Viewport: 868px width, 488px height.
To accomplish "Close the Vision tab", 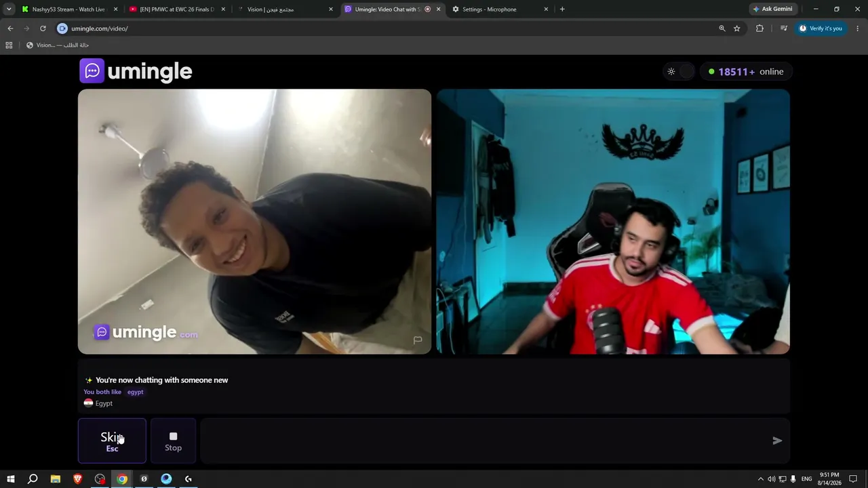I will click(331, 9).
